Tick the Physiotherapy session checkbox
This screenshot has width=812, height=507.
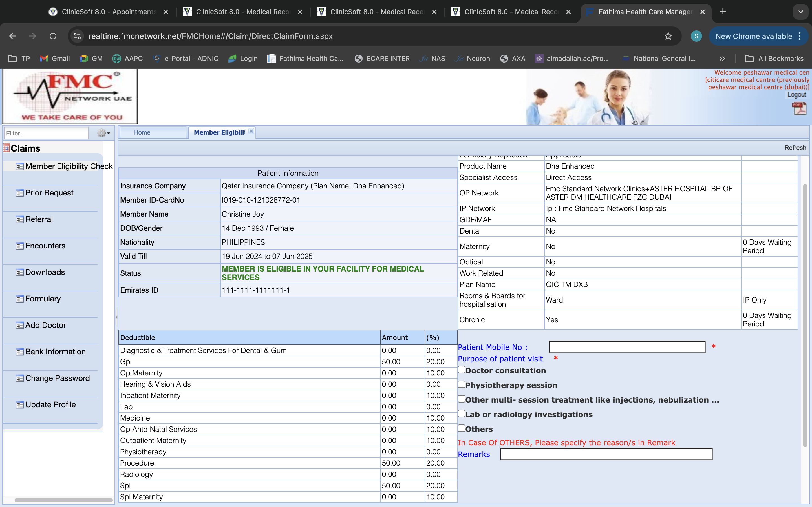pyautogui.click(x=462, y=384)
